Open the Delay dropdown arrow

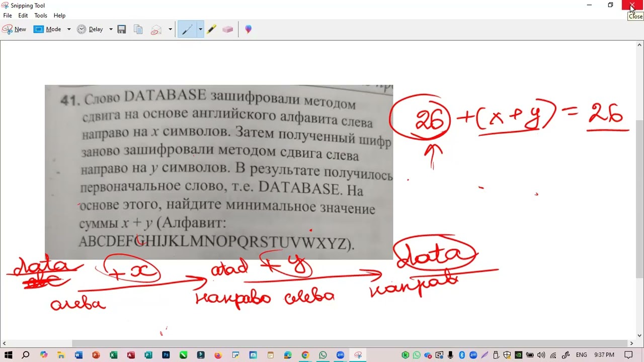tap(111, 29)
